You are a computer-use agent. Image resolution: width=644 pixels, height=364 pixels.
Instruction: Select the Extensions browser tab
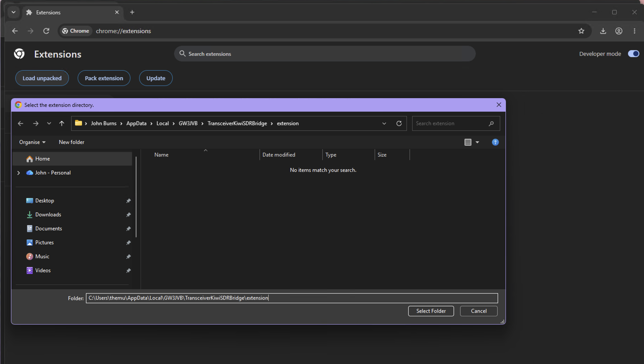click(x=73, y=12)
